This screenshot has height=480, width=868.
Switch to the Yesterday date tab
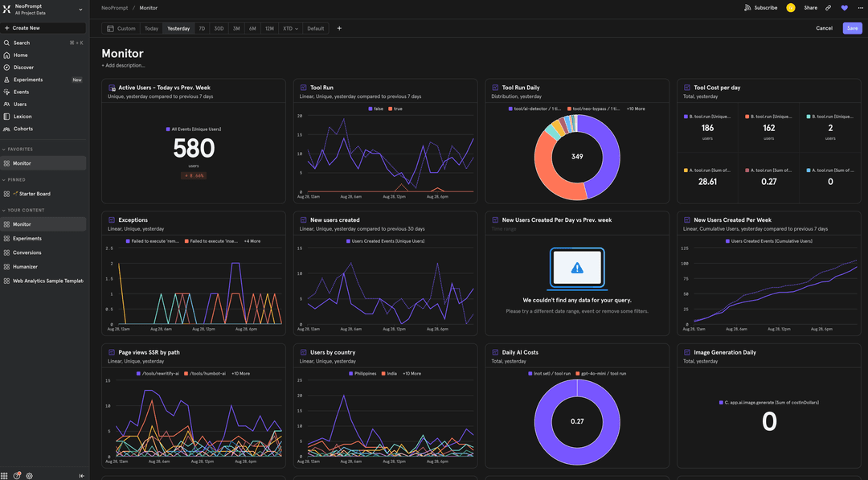(170, 27)
